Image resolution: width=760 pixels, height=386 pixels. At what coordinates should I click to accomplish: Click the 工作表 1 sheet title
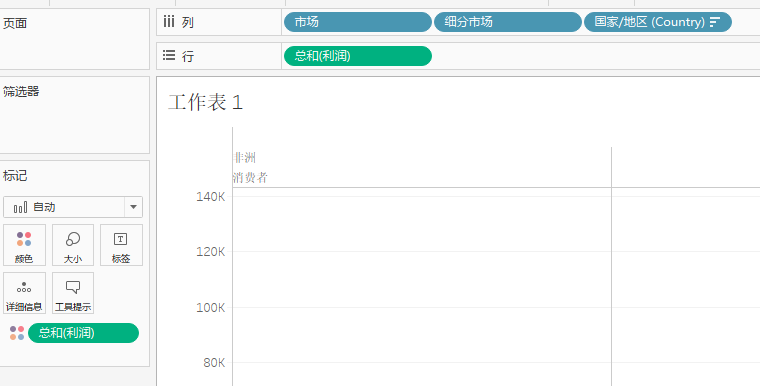point(206,102)
